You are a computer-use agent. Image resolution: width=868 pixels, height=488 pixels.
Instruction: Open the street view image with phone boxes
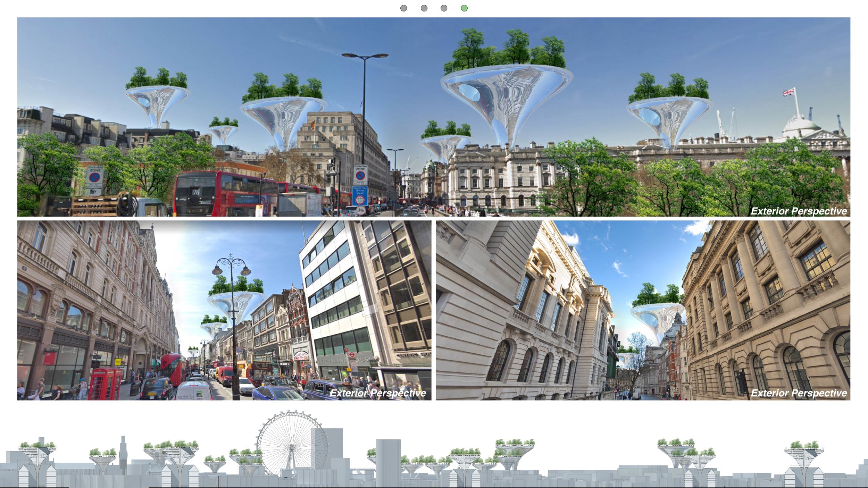[x=224, y=310]
